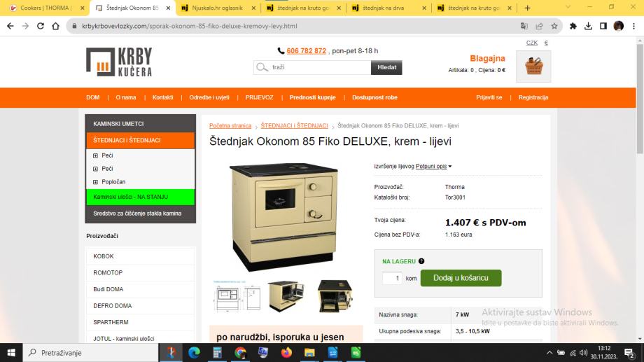Open the Chrome downloads icon
644x362 pixels.
point(588,26)
